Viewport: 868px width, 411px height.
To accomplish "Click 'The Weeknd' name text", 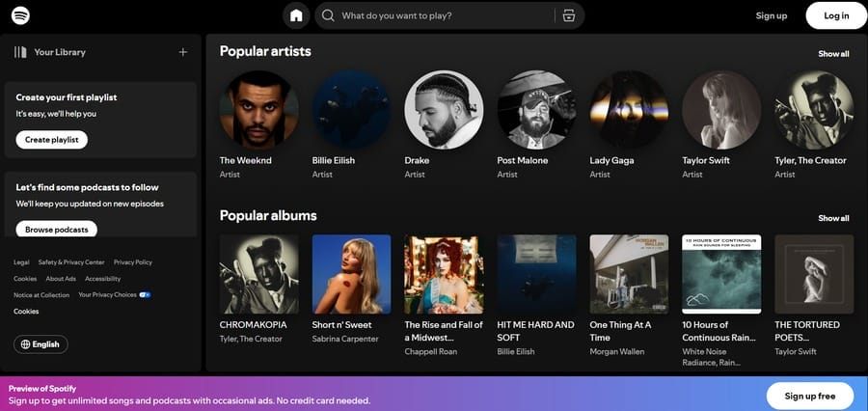I will [246, 160].
